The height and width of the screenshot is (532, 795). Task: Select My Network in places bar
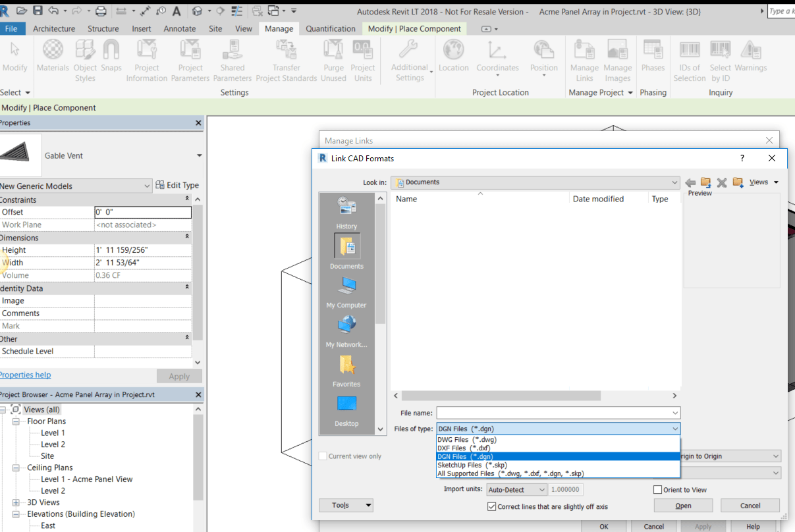pyautogui.click(x=346, y=332)
